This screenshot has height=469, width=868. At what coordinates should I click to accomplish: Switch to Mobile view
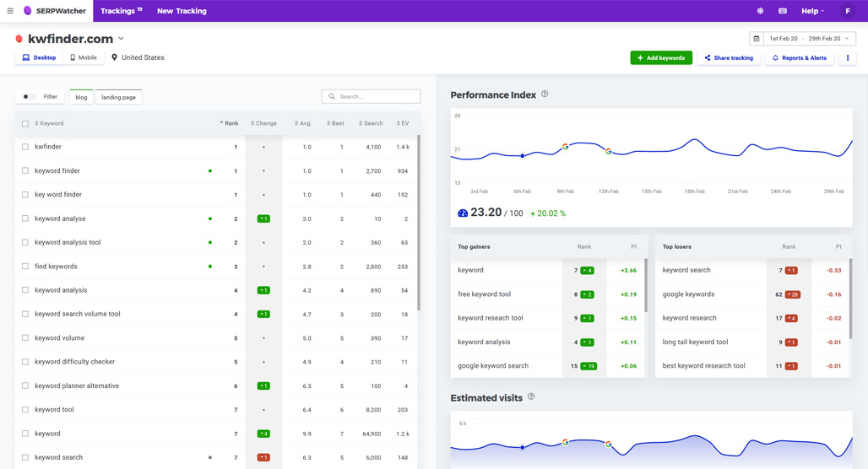(x=84, y=57)
